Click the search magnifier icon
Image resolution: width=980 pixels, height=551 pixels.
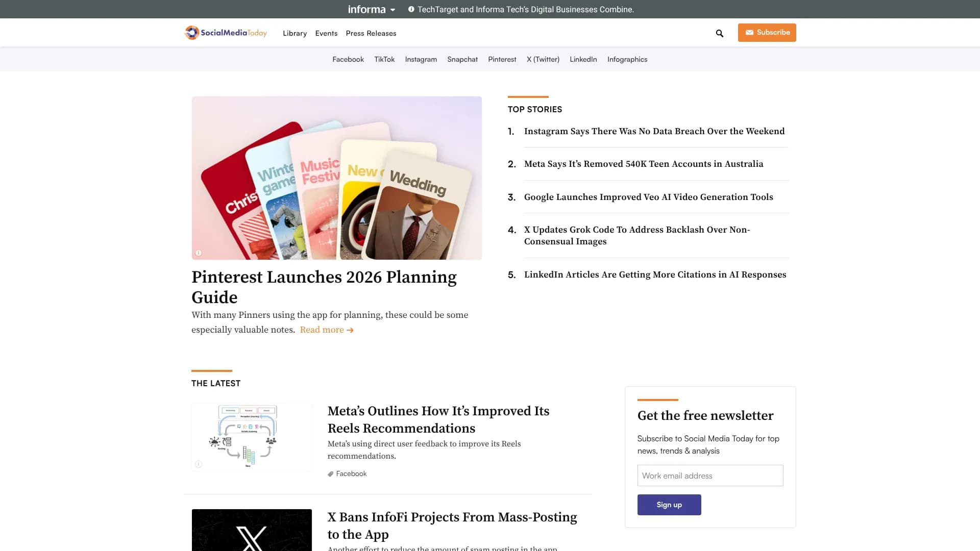tap(720, 34)
